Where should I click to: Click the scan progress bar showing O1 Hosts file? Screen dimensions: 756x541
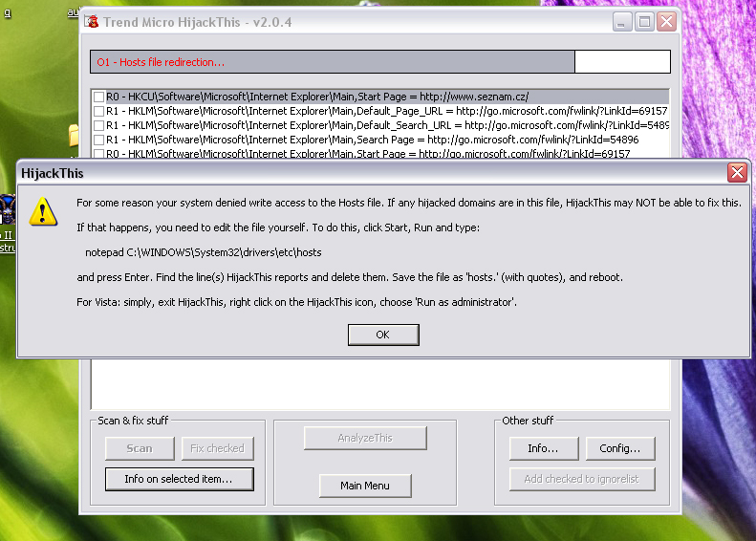click(x=380, y=62)
